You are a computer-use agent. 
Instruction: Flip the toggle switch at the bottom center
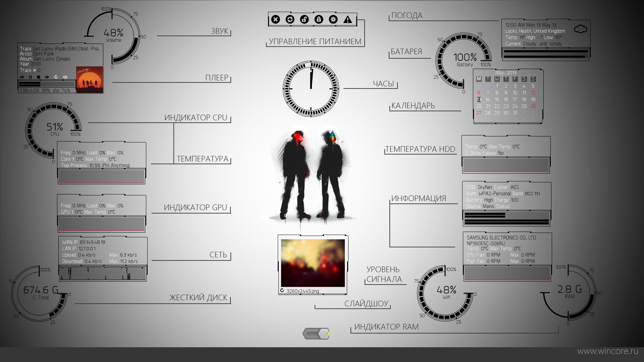317,334
